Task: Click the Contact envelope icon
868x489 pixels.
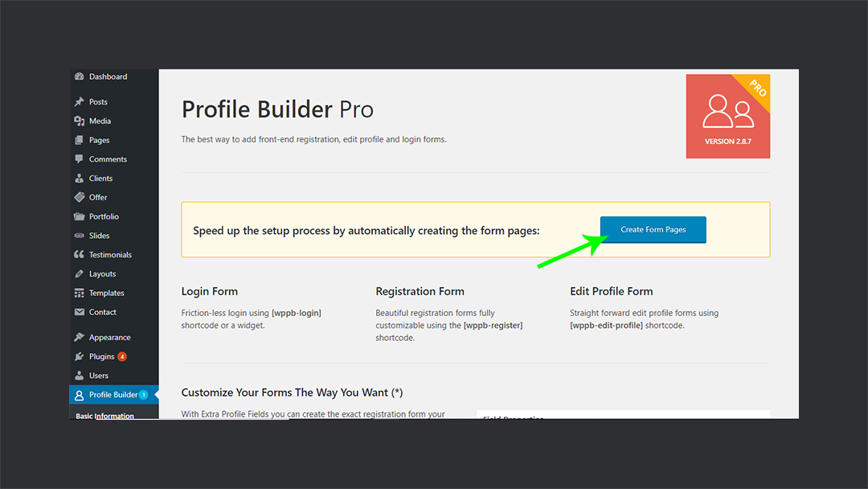Action: 79,312
